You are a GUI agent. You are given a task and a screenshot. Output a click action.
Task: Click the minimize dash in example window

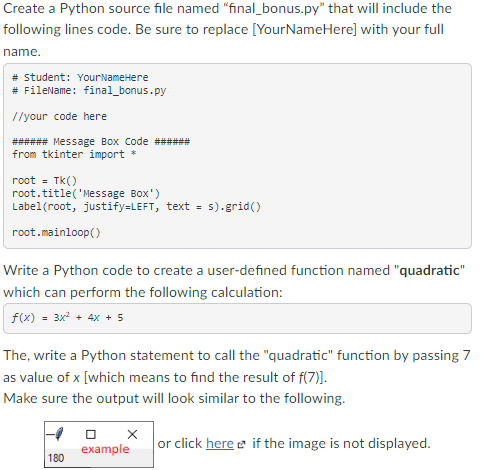click(x=50, y=435)
